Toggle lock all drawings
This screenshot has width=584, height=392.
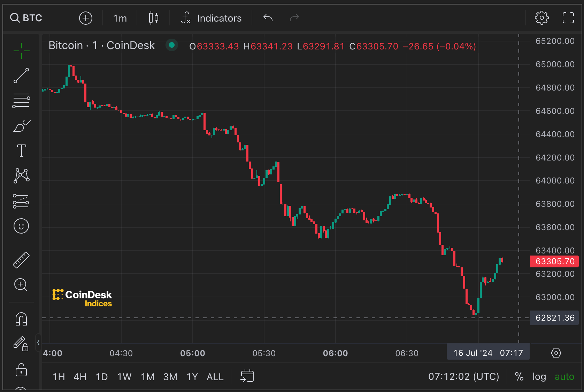coord(21,369)
